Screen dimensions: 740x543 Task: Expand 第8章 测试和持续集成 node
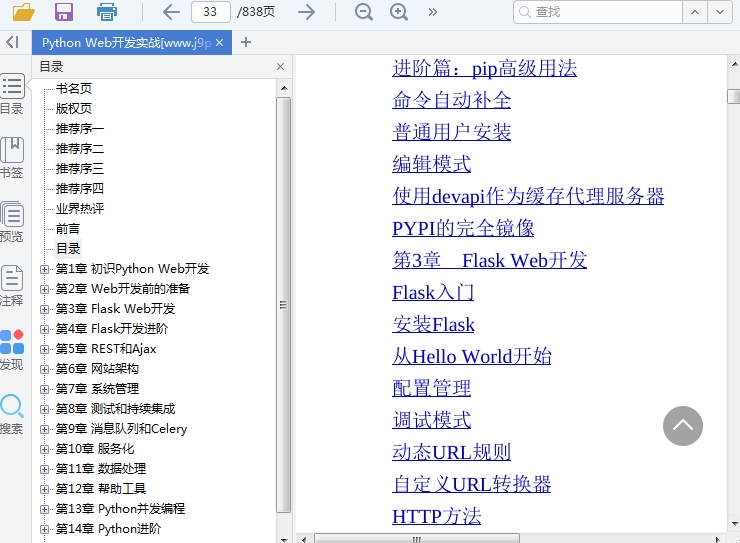coord(44,409)
